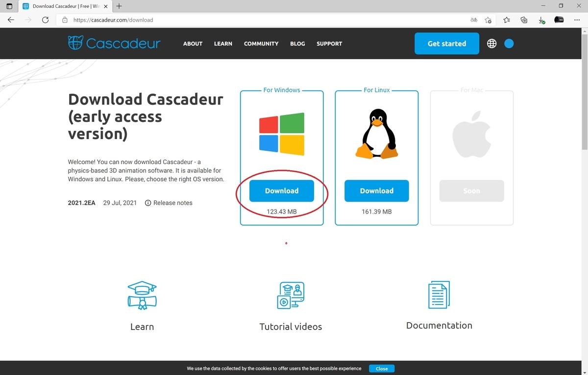The width and height of the screenshot is (588, 375).
Task: Click the 2021.2EA version text
Action: point(81,203)
